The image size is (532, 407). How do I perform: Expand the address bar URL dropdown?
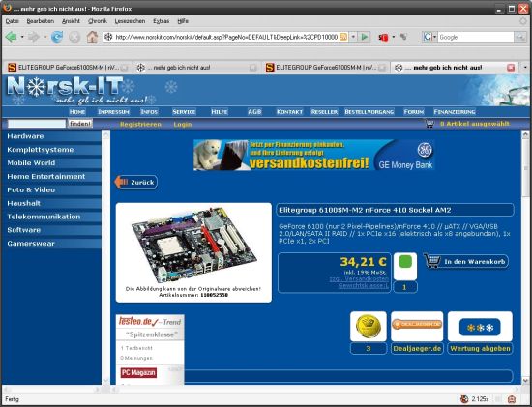pyautogui.click(x=353, y=37)
